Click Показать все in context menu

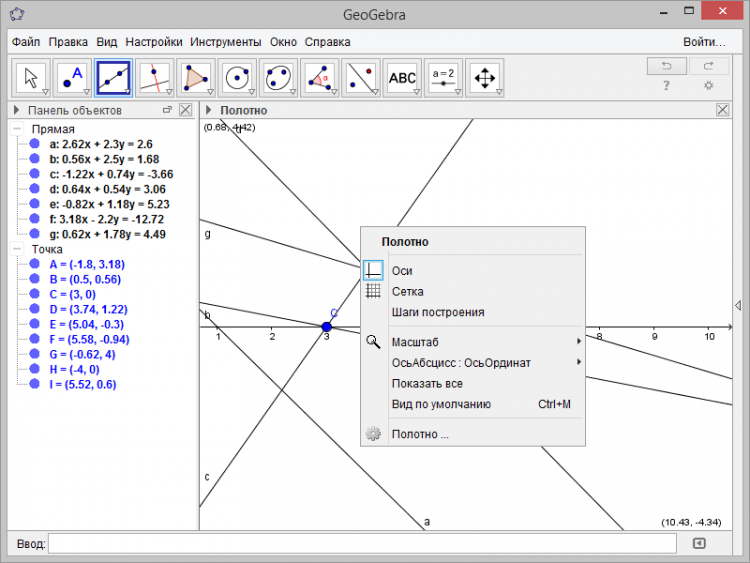click(x=427, y=383)
